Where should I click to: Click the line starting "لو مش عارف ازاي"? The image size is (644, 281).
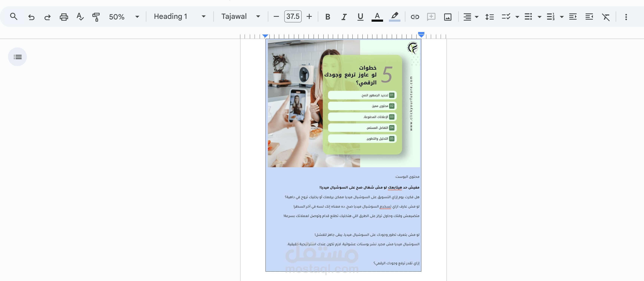pos(356,207)
